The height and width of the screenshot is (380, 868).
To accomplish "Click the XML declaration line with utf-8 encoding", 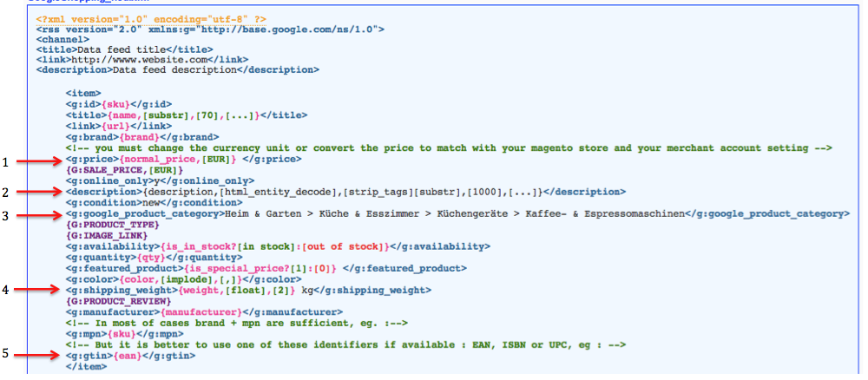I will pos(151,20).
